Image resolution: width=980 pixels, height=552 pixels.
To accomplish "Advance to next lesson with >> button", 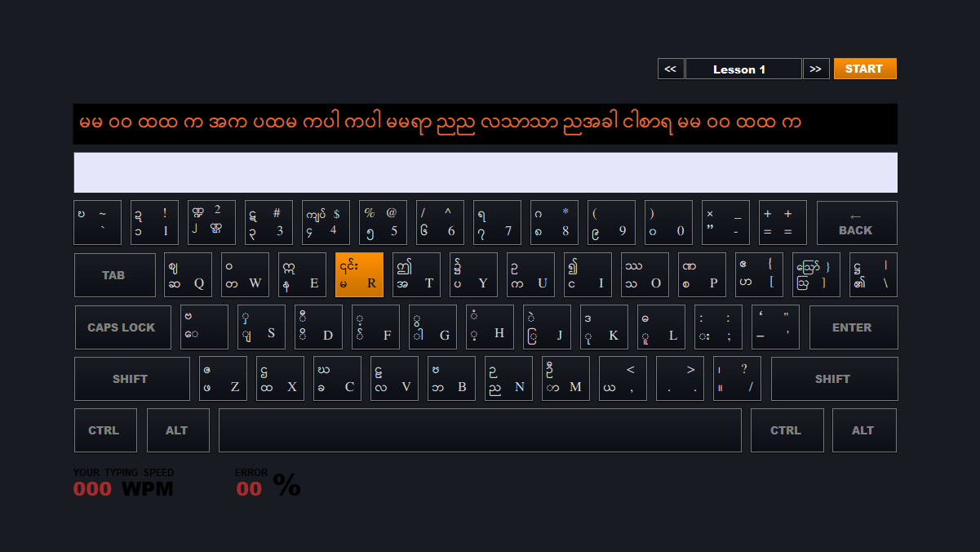I will (816, 69).
